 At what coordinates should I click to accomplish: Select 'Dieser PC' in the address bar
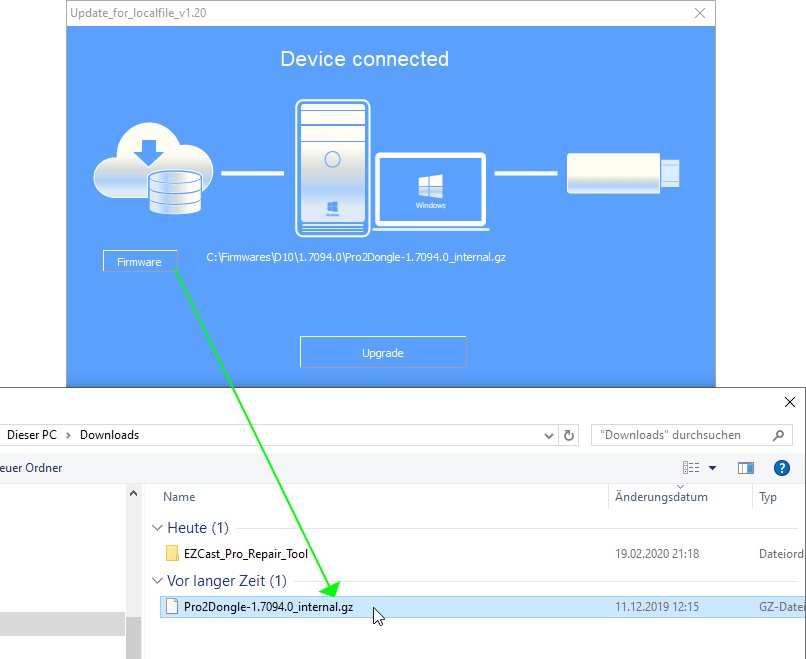coord(31,435)
